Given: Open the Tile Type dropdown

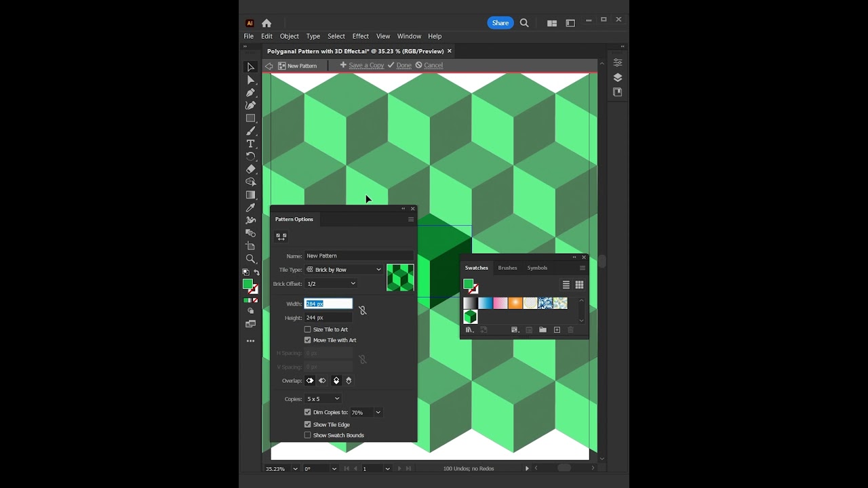Looking at the screenshot, I should pos(344,270).
